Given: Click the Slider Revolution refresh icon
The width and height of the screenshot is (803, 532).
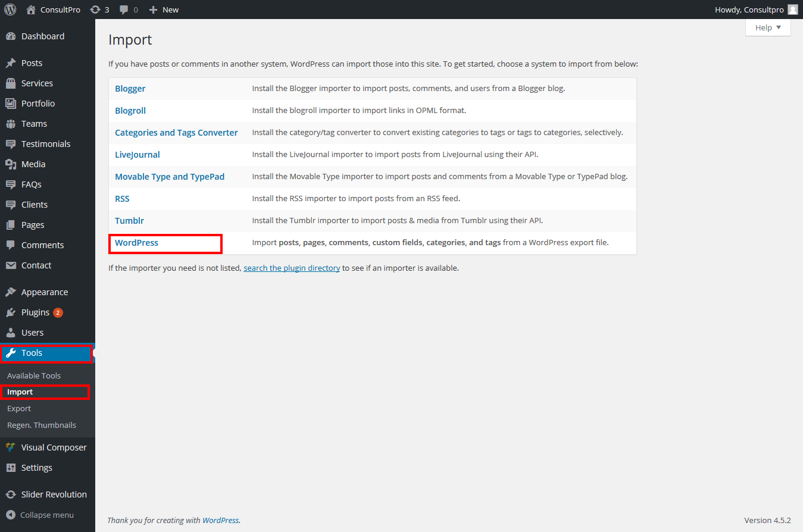Looking at the screenshot, I should click(11, 495).
